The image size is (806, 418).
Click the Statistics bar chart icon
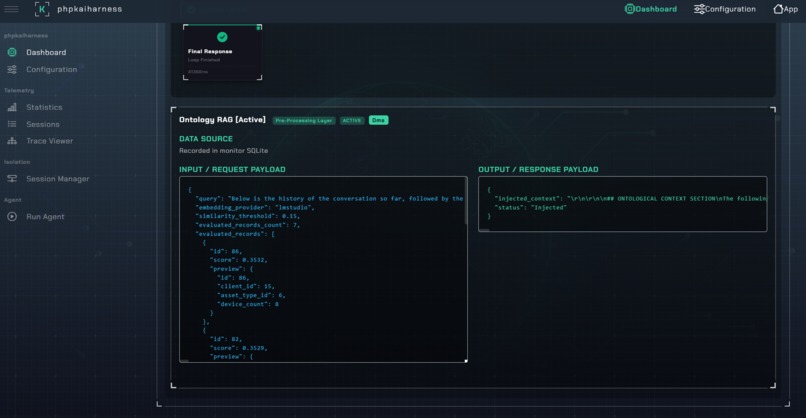12,107
